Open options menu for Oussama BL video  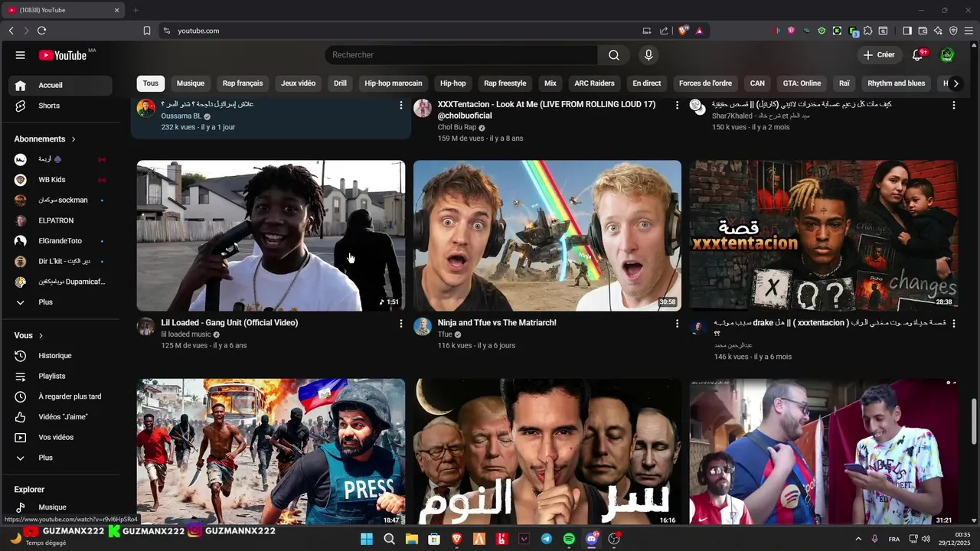[x=400, y=106]
